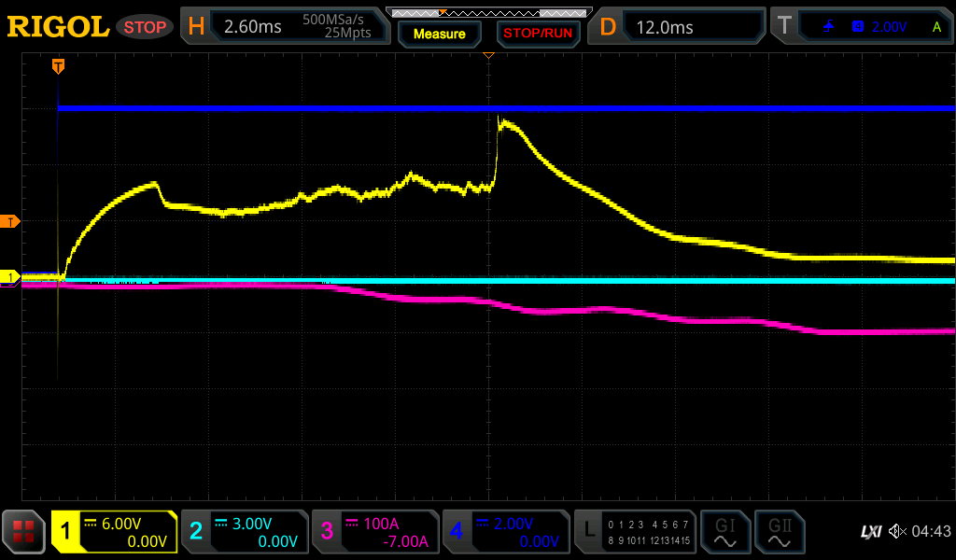956x560 pixels.
Task: Open horizontal timebase settings showing 2.60ms
Action: click(x=284, y=27)
